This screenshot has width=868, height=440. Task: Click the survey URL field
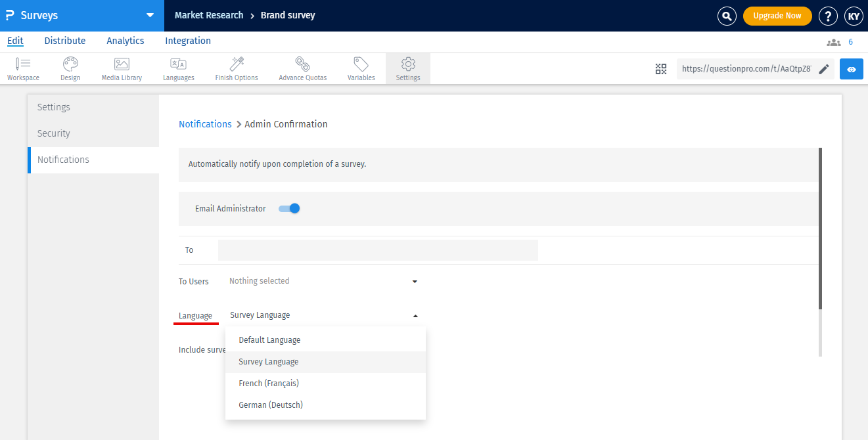pyautogui.click(x=746, y=69)
